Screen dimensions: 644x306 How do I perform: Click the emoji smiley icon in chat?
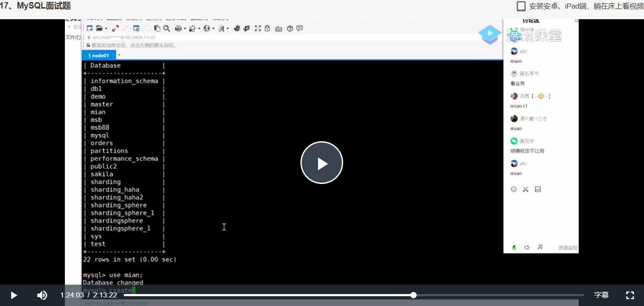pos(514,189)
